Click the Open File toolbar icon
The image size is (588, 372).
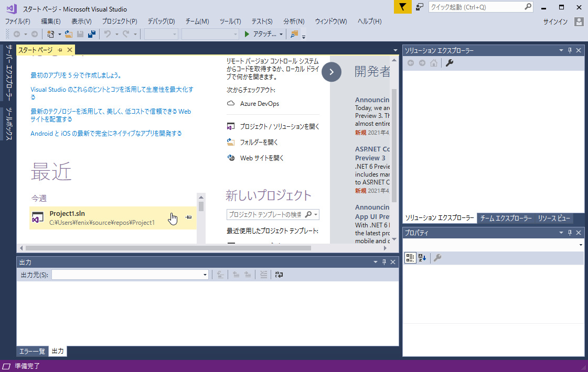tap(69, 34)
